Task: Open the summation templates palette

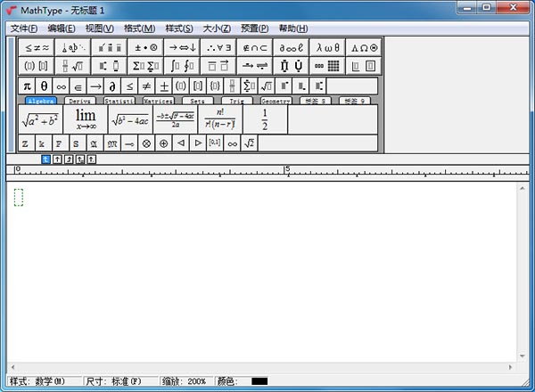Action: tap(145, 66)
